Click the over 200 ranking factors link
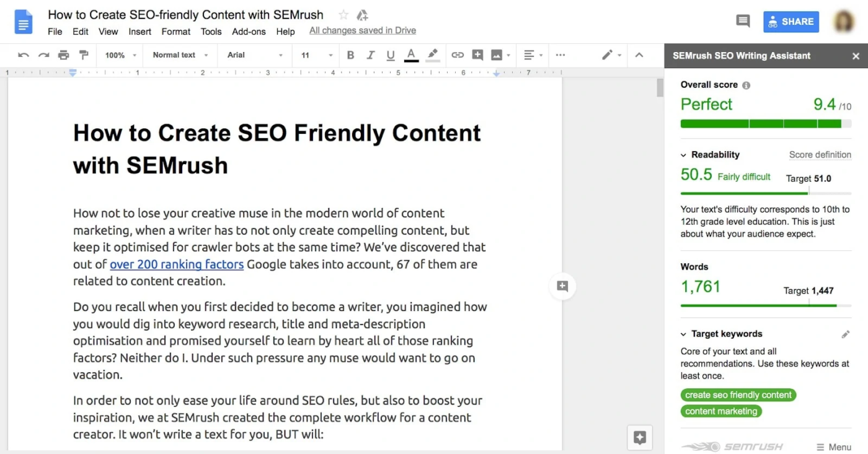This screenshot has height=454, width=868. pyautogui.click(x=177, y=264)
